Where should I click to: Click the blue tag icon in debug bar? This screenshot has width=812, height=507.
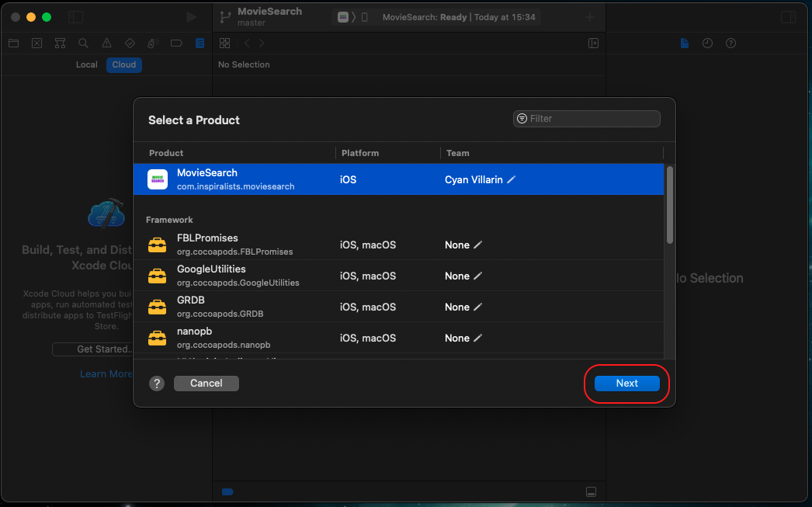point(228,492)
